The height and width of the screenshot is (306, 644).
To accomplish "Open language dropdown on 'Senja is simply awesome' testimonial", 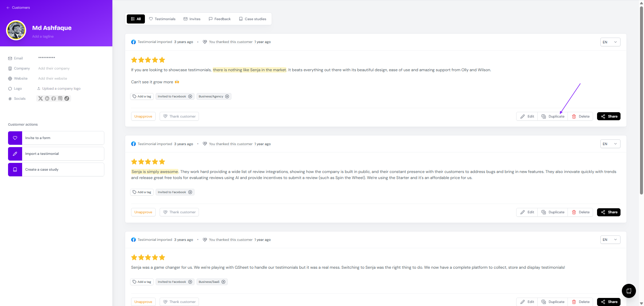I will click(x=610, y=144).
